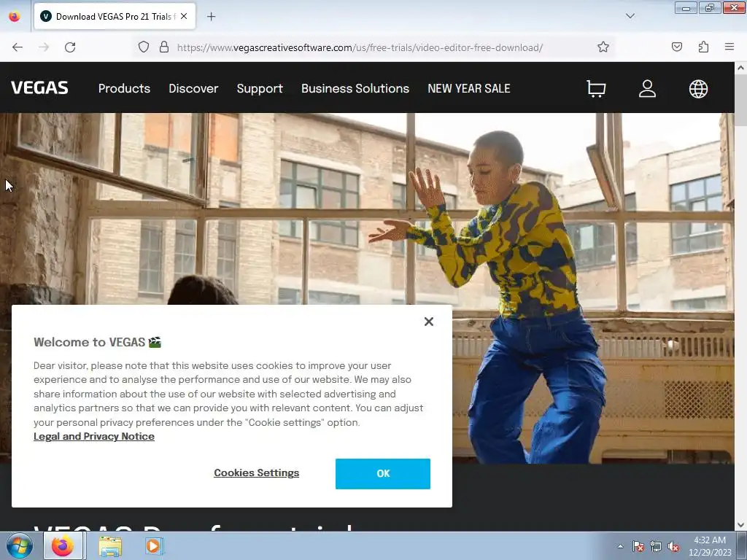
Task: Click the page scrollbar up arrow
Action: (740, 68)
